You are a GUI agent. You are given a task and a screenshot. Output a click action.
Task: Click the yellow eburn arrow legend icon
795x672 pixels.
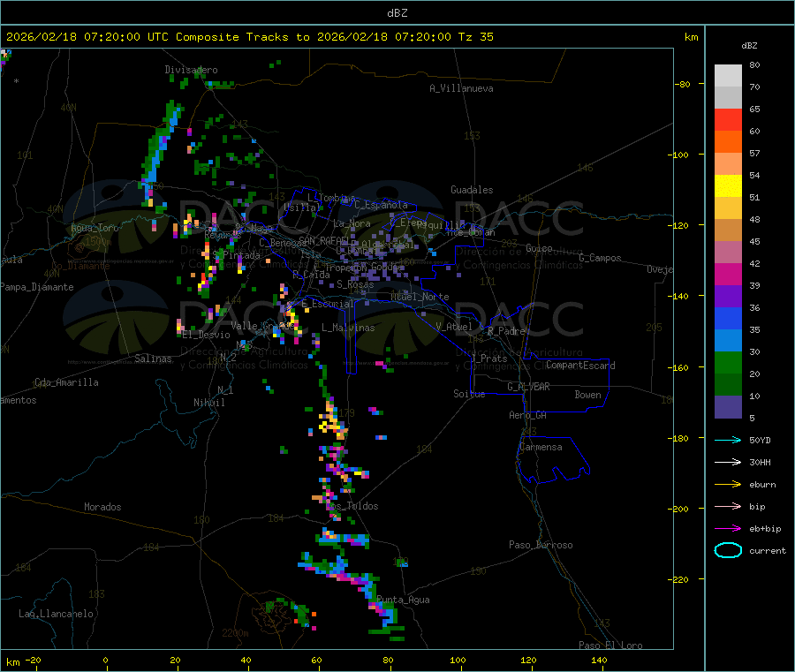pos(728,484)
